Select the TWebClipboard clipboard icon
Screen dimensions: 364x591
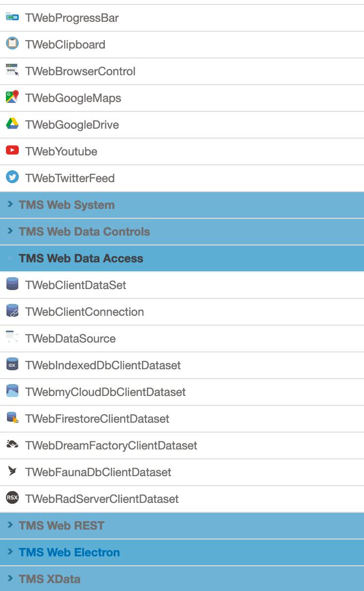pos(12,44)
